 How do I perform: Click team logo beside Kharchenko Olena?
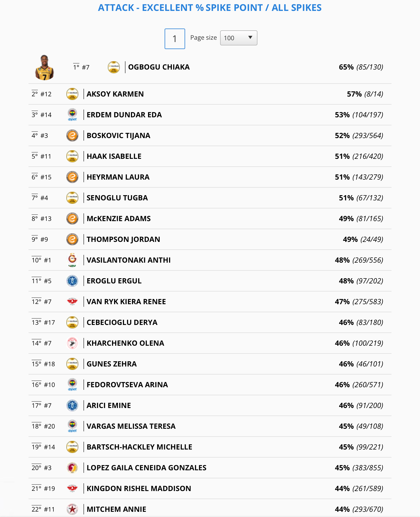[x=72, y=343]
